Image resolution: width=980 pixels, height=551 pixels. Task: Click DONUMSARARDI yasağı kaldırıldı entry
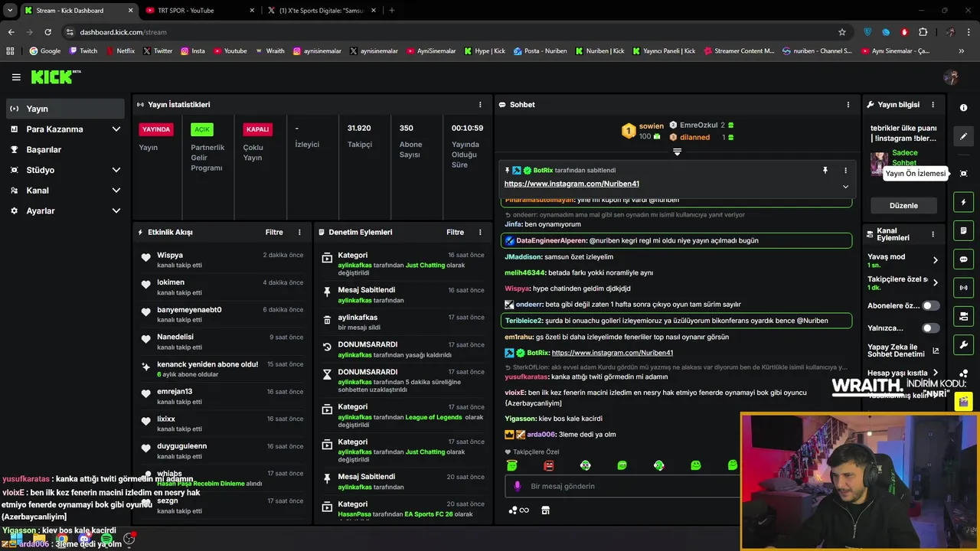click(x=403, y=350)
